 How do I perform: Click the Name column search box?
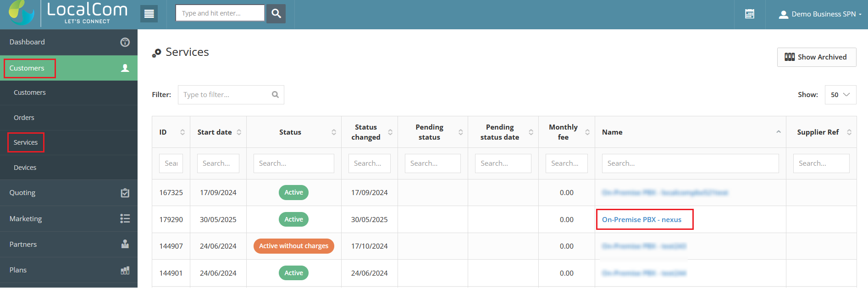tap(690, 163)
